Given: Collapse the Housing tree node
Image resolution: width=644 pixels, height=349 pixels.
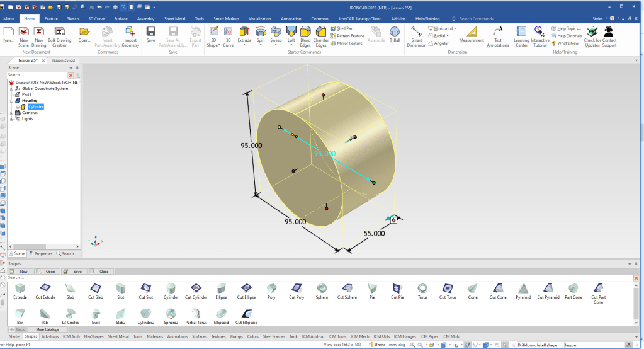Looking at the screenshot, I should pos(11,101).
